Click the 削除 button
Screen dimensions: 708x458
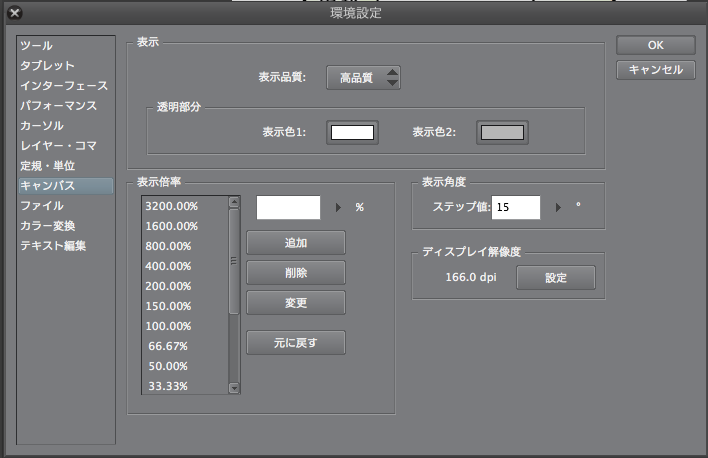click(296, 273)
